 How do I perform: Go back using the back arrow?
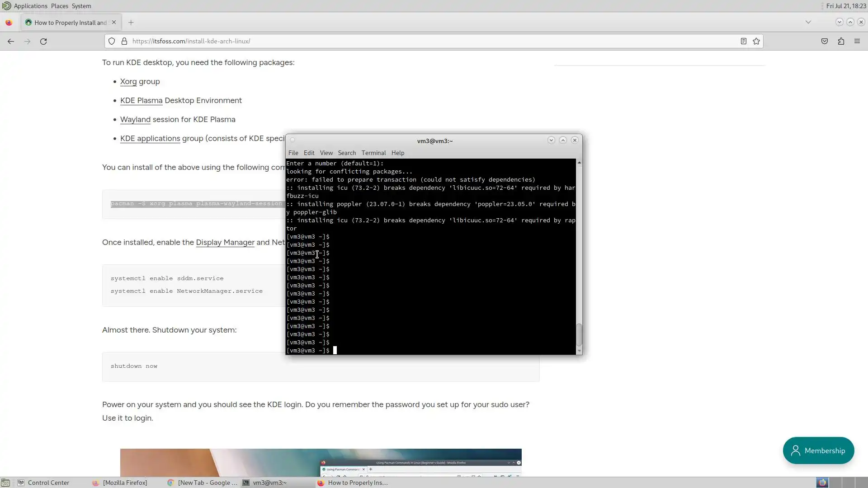coord(11,41)
